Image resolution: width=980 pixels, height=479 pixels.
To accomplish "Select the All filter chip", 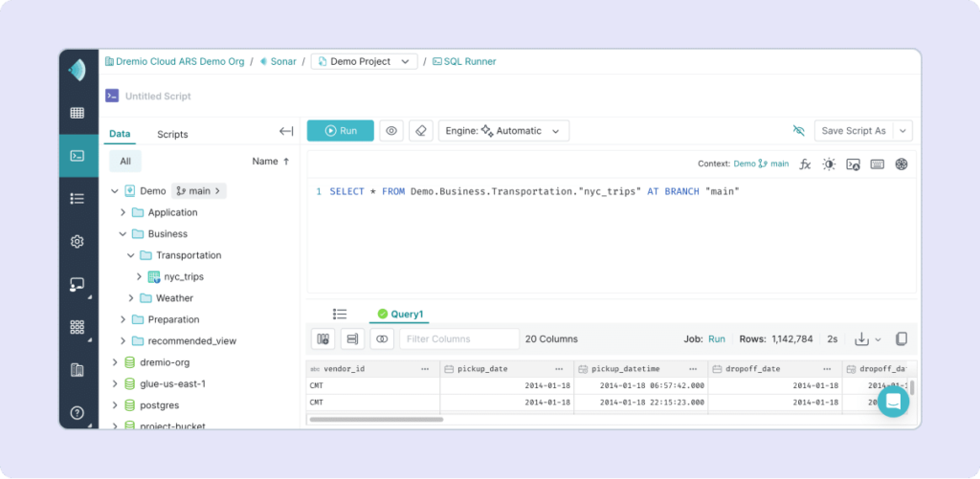I will (x=125, y=162).
